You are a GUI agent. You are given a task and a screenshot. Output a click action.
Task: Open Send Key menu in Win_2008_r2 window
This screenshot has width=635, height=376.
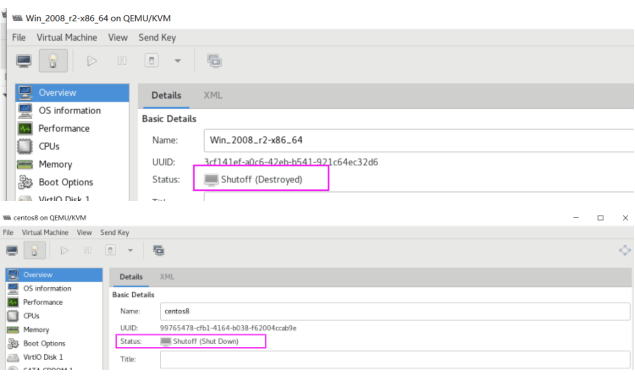pyautogui.click(x=157, y=38)
